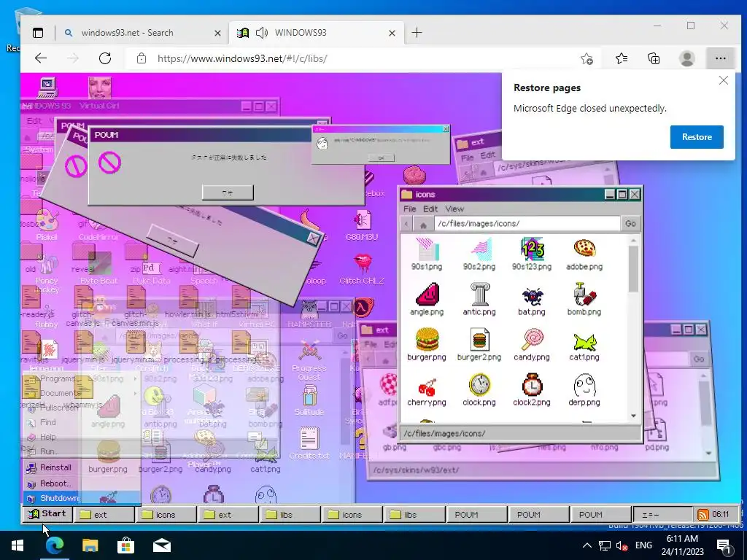This screenshot has width=747, height=560.
Task: Open browser Collections
Action: [654, 58]
